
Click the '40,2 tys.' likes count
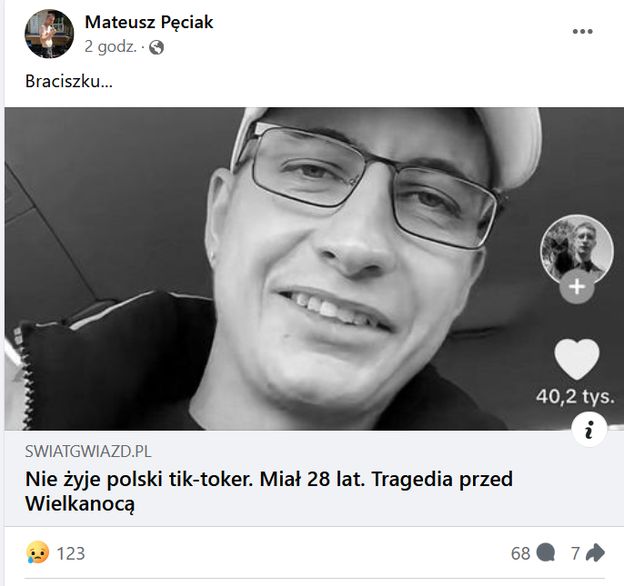click(575, 397)
